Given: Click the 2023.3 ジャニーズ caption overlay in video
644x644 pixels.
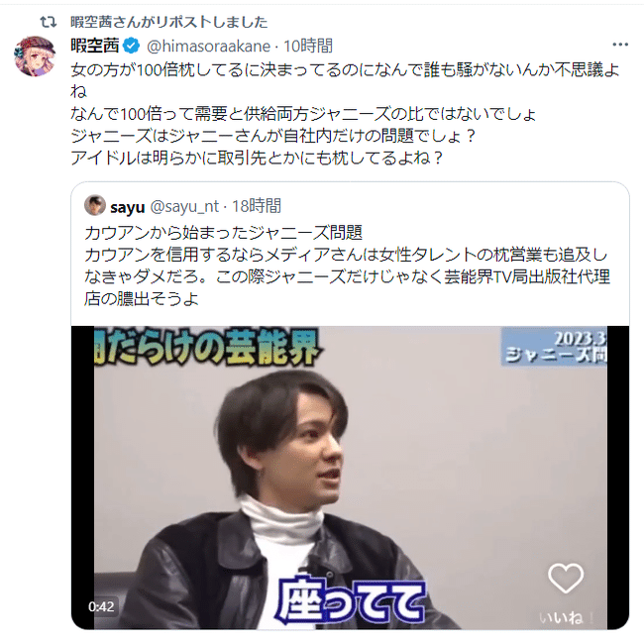Looking at the screenshot, I should click(554, 347).
